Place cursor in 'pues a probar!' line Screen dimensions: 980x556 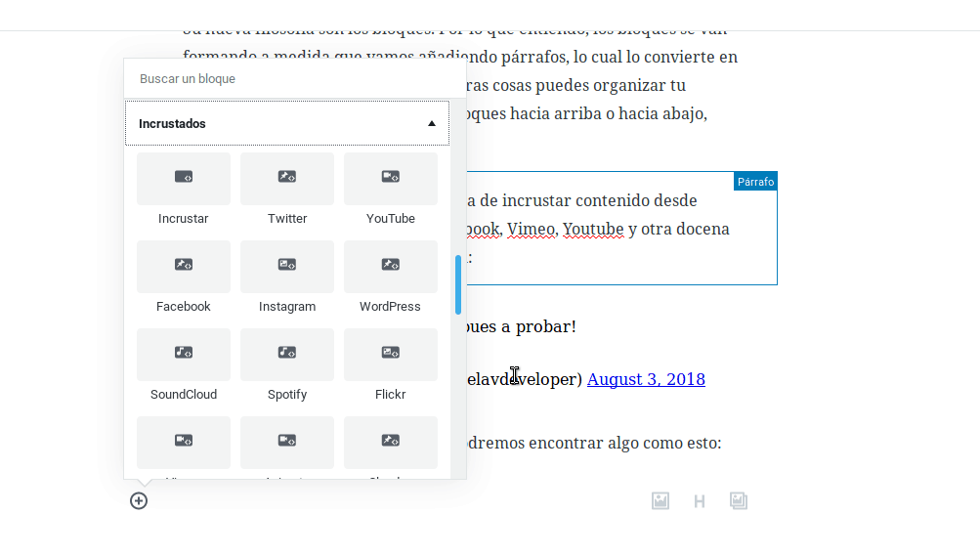click(x=521, y=326)
